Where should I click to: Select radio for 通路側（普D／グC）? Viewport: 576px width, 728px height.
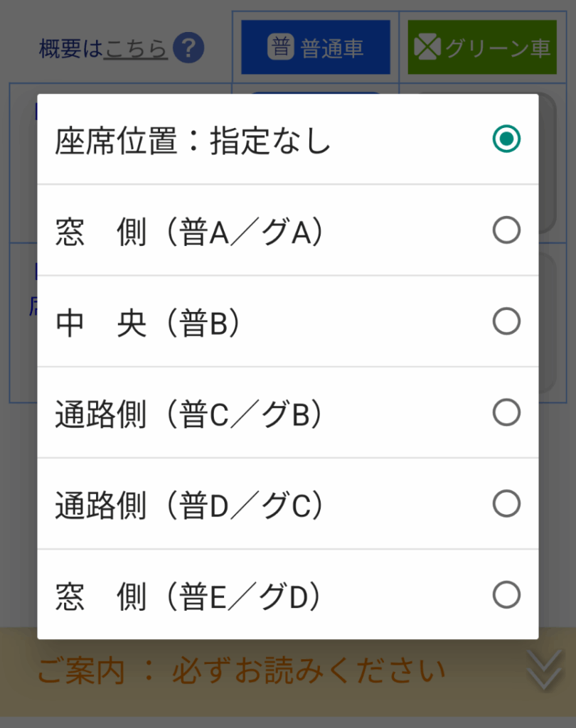(506, 503)
